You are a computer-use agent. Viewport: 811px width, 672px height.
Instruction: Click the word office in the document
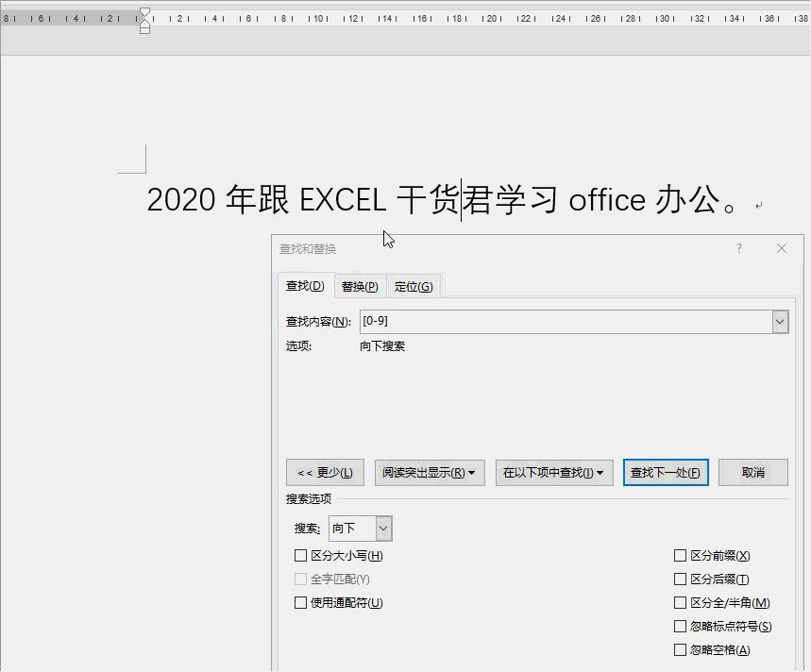pyautogui.click(x=607, y=200)
